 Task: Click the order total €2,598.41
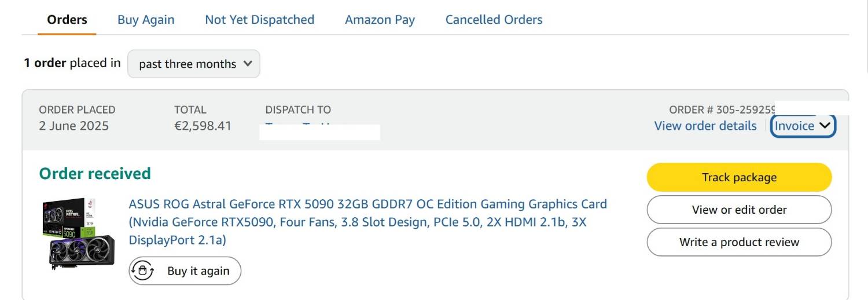pos(203,126)
